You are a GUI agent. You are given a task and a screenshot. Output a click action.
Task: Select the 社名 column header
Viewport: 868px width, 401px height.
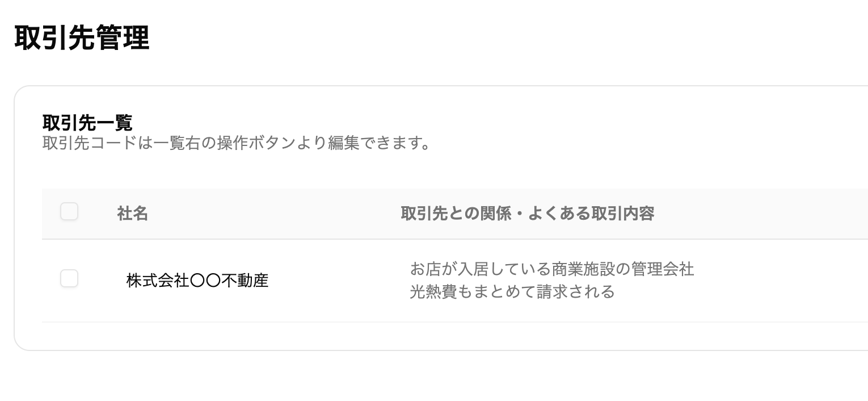132,214
